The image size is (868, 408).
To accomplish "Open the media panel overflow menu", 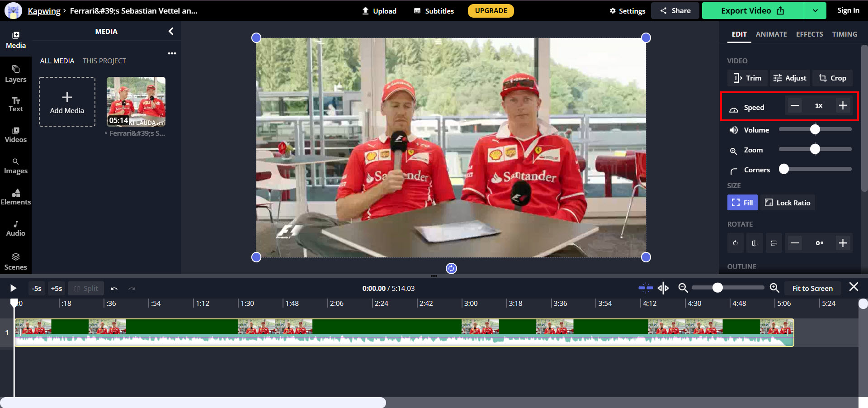I will click(172, 53).
